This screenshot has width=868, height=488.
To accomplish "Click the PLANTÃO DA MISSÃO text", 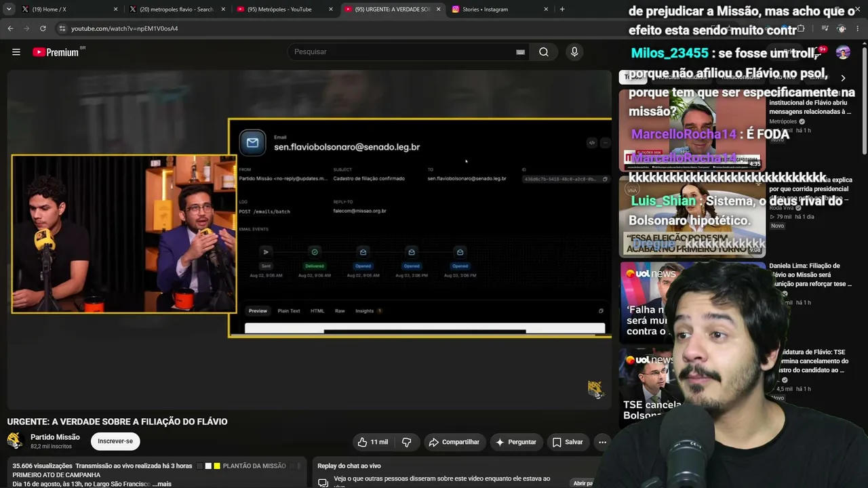I will point(254,466).
